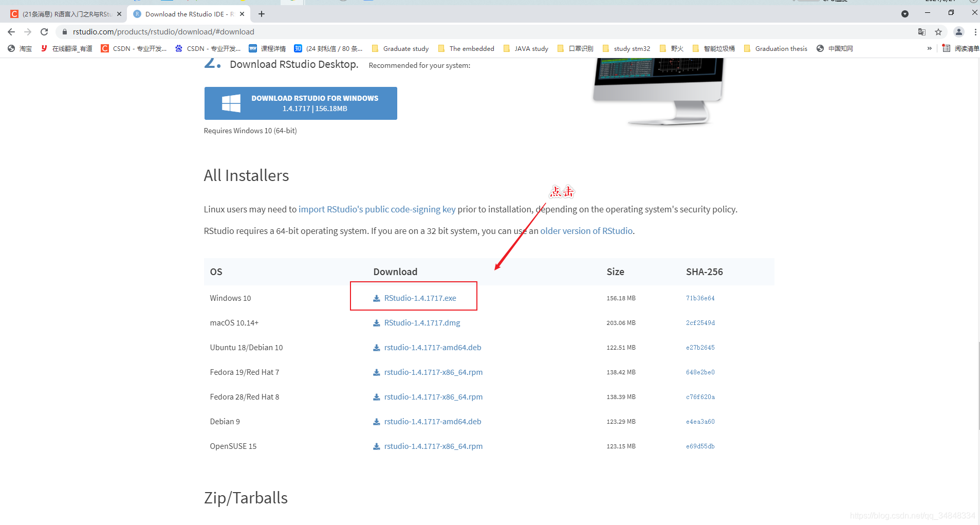980x525 pixels.
Task: Download the OpenSUSE 15 rpm file
Action: click(433, 446)
